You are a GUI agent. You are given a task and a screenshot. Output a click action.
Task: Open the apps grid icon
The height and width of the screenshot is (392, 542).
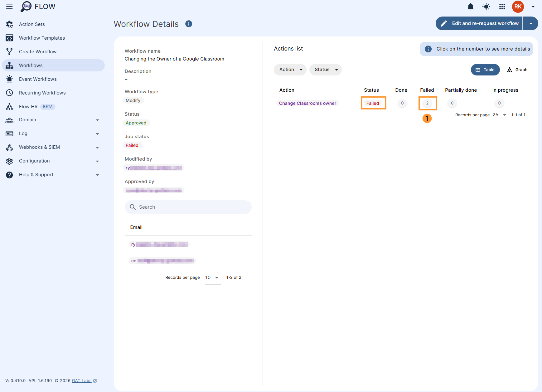tap(502, 7)
